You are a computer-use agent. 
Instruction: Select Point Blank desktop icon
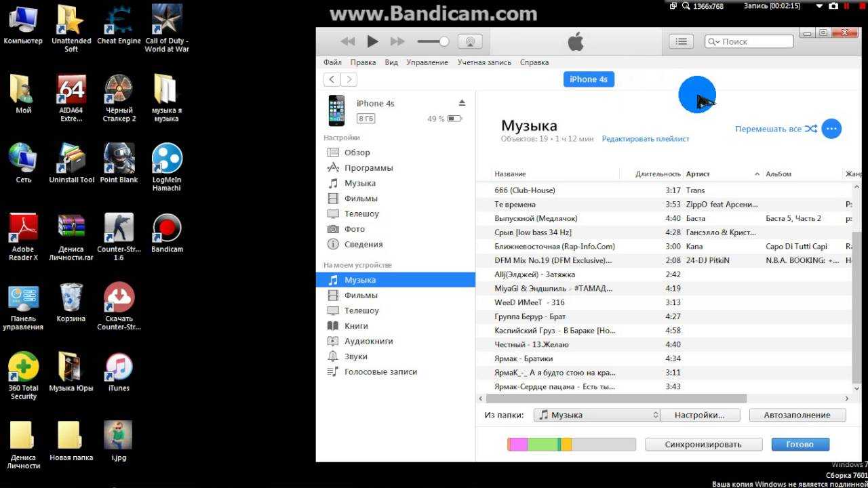[119, 163]
